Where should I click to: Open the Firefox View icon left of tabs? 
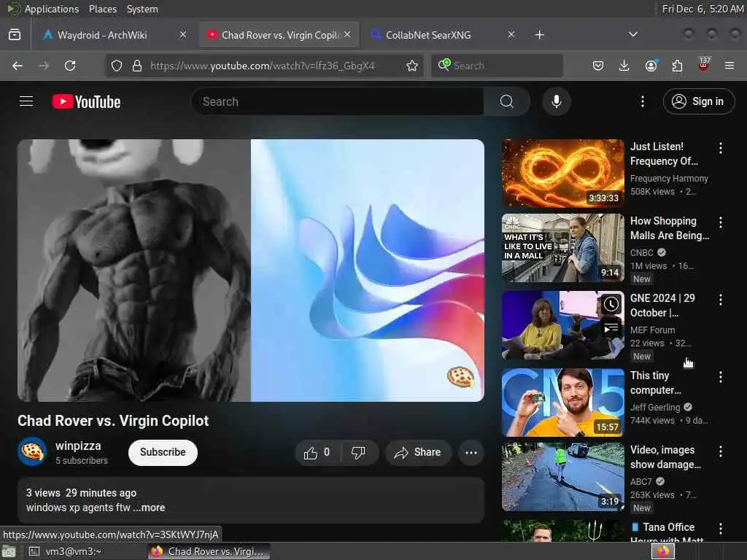pyautogui.click(x=15, y=35)
